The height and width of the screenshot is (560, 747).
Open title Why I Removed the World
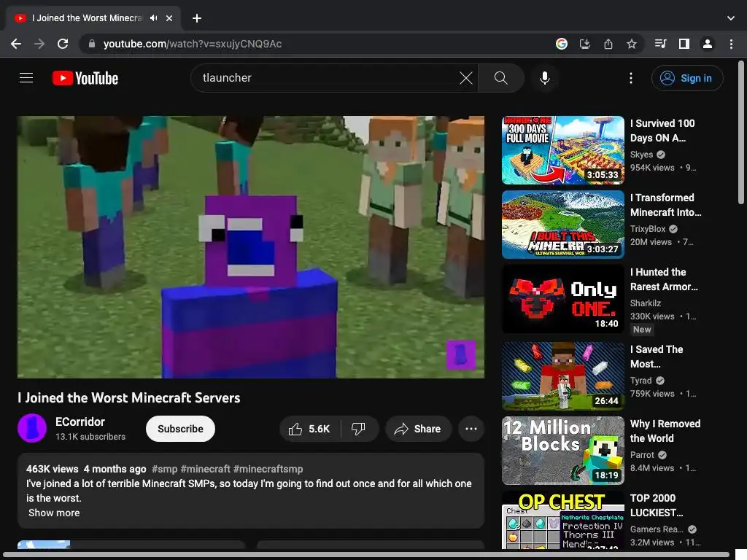(665, 431)
